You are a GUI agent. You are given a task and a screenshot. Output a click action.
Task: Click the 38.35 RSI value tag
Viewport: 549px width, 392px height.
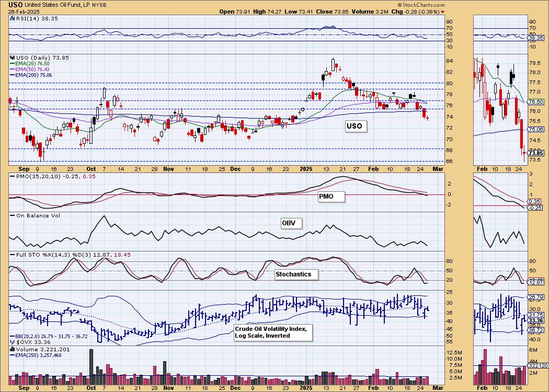[x=536, y=38]
